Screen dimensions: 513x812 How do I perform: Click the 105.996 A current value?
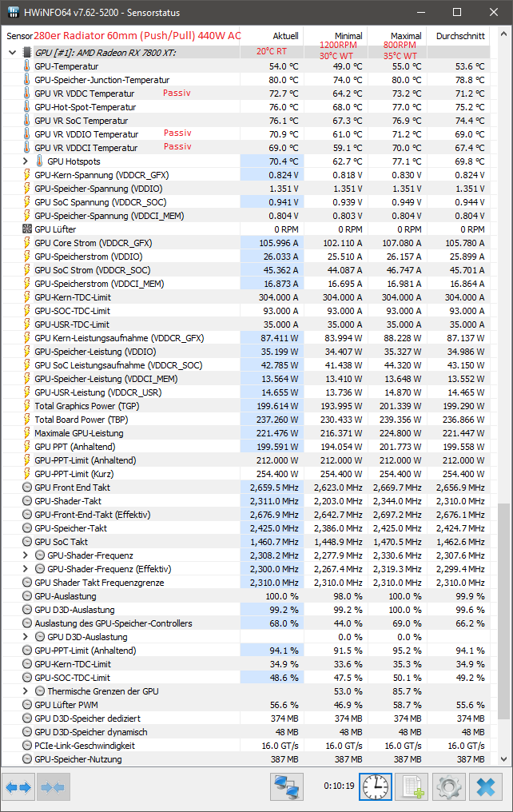[x=279, y=243]
